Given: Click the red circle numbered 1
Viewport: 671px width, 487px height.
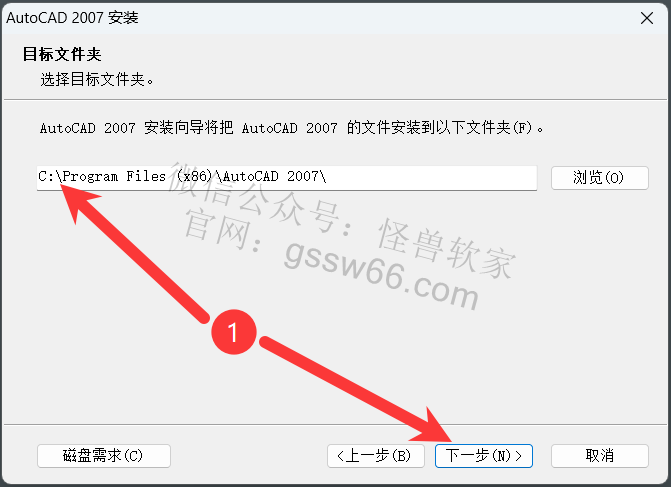Looking at the screenshot, I should [x=234, y=332].
